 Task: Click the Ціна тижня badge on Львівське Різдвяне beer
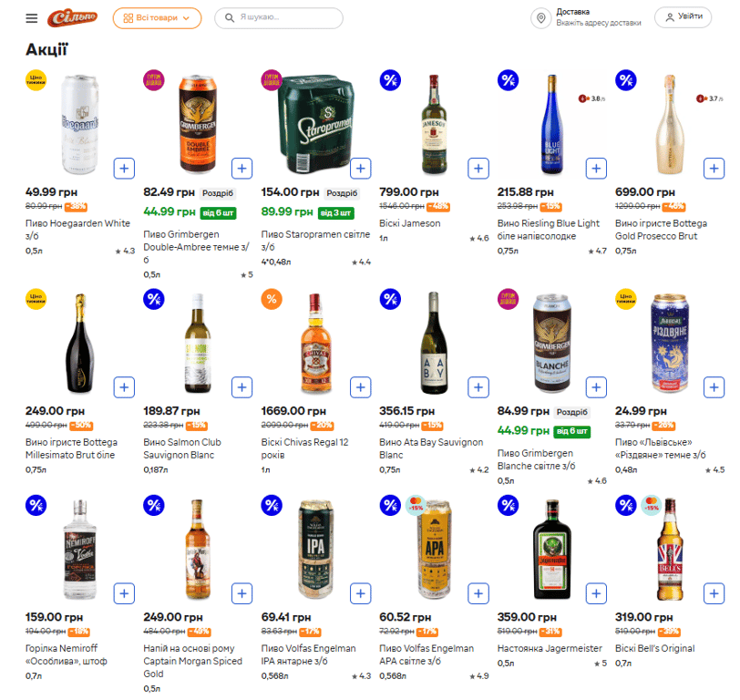pyautogui.click(x=624, y=300)
